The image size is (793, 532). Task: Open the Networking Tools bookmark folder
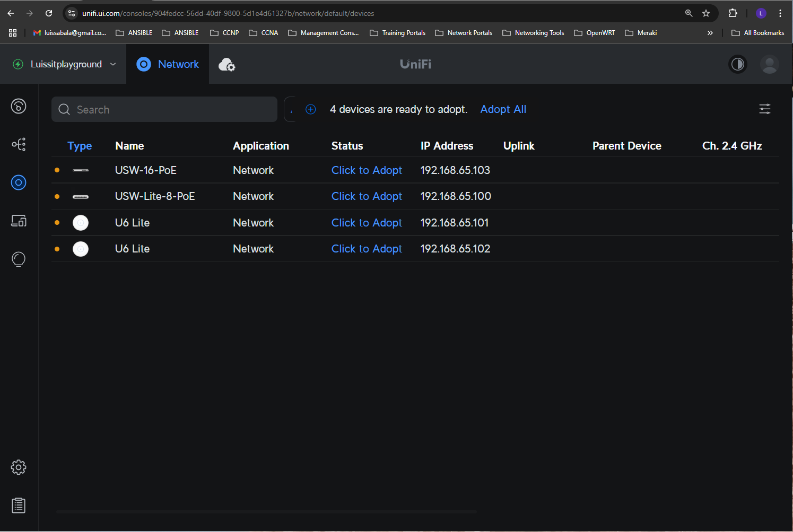(533, 33)
